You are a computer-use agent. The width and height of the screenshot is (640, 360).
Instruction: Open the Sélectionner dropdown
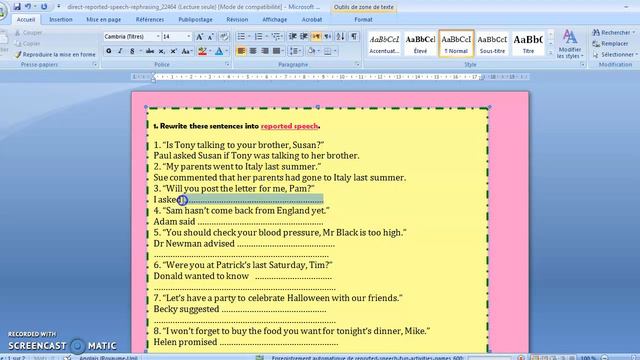pyautogui.click(x=615, y=54)
